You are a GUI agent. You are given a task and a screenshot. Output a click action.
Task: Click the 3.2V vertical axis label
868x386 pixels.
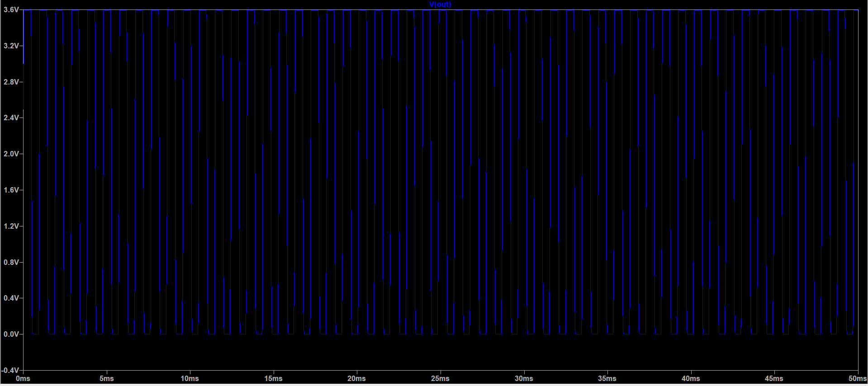(11, 46)
